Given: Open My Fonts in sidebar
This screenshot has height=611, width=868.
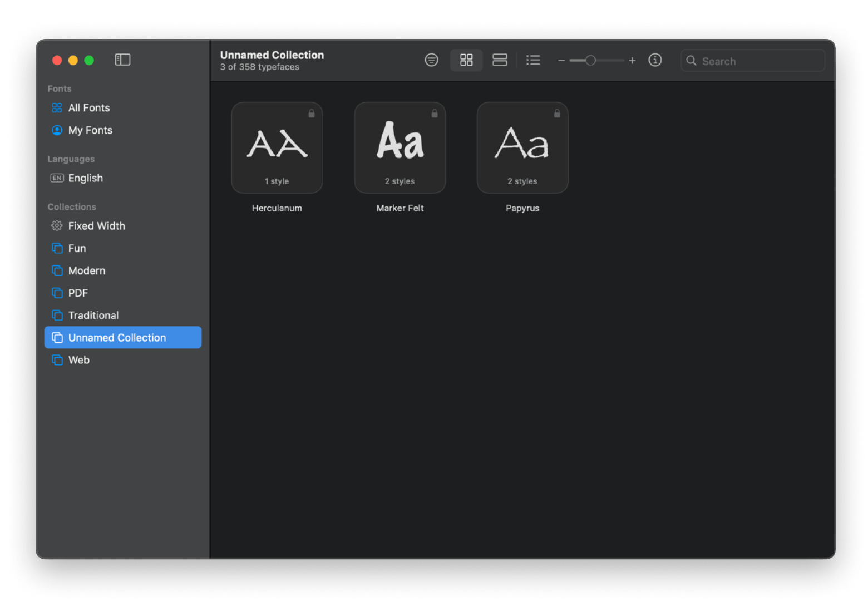Looking at the screenshot, I should tap(90, 130).
